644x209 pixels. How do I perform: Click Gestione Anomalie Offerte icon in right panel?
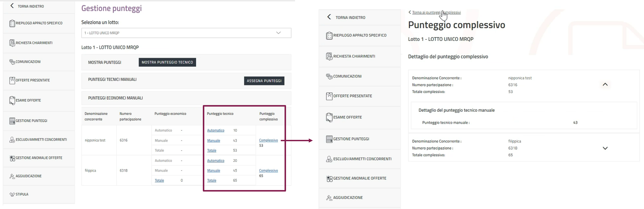[x=329, y=179]
